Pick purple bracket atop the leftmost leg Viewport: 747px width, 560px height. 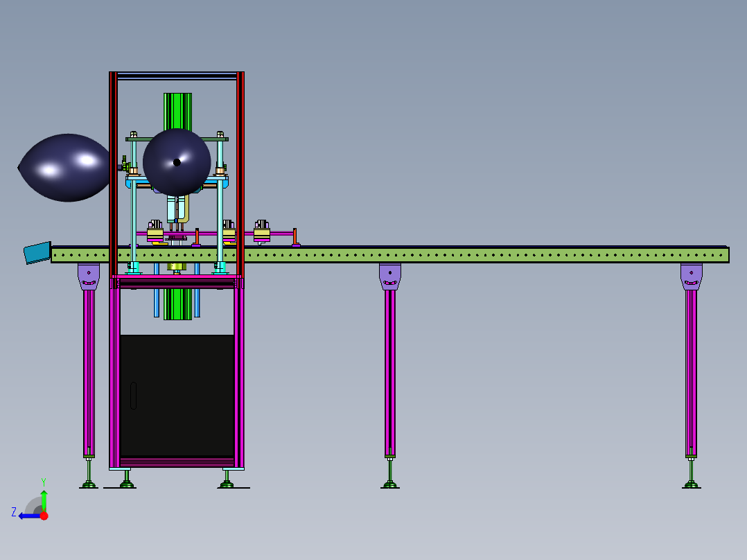[x=89, y=277]
